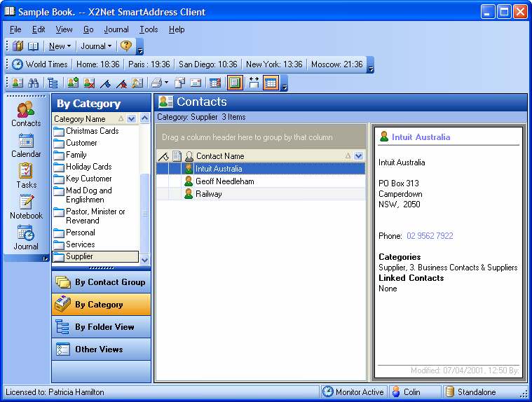Toggle the preview pane button
The height and width of the screenshot is (402, 532).
(235, 83)
